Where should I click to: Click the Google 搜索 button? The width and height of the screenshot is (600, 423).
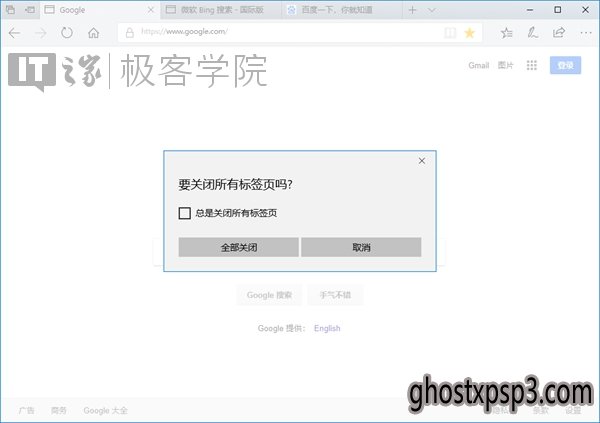point(269,295)
